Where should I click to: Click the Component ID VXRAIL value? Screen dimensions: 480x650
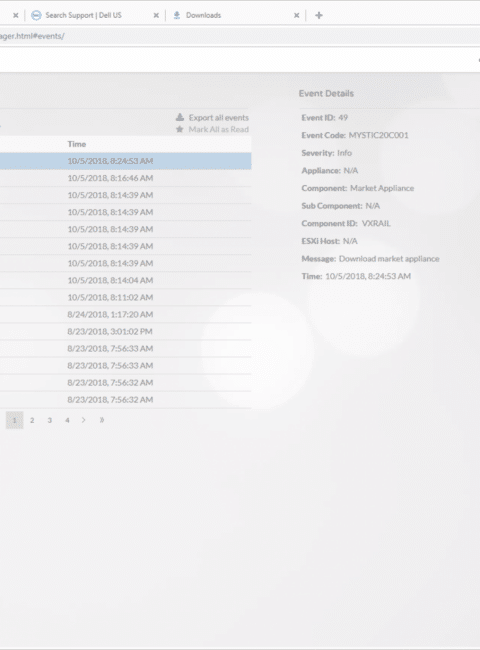point(376,223)
